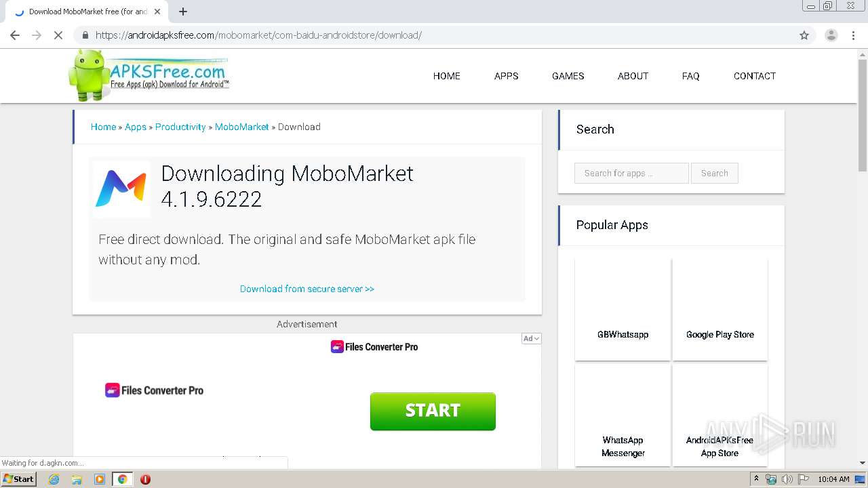Click the Files Converter Pro ad logo on the left

[154, 390]
